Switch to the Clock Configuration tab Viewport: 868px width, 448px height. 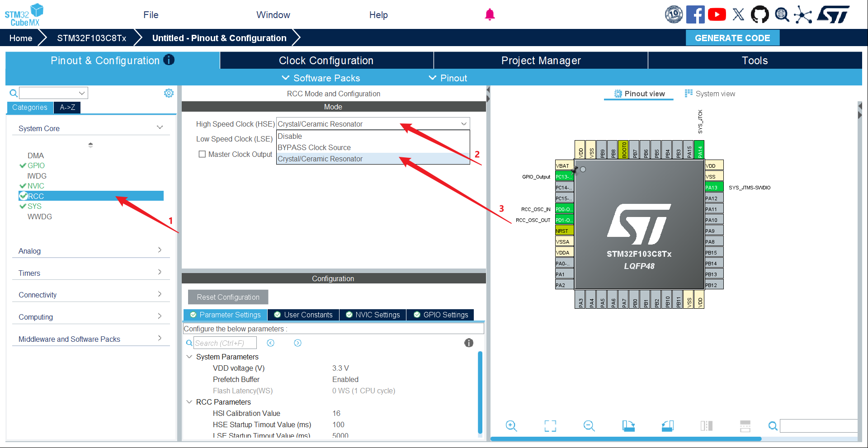click(326, 61)
